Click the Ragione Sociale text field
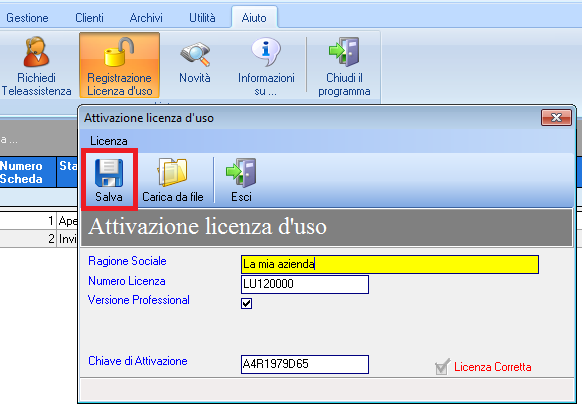This screenshot has height=406, width=582. [x=390, y=264]
